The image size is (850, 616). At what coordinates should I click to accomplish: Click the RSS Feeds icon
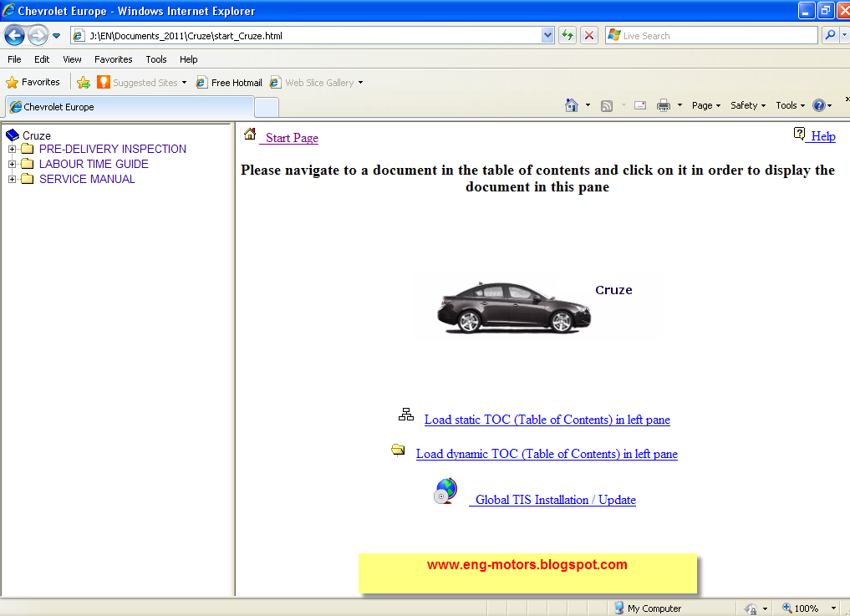(x=607, y=106)
